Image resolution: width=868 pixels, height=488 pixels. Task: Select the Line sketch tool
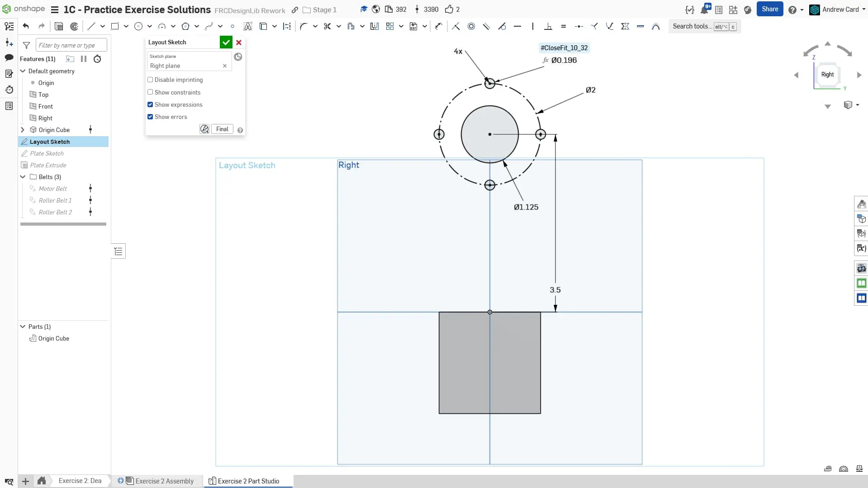pyautogui.click(x=91, y=26)
